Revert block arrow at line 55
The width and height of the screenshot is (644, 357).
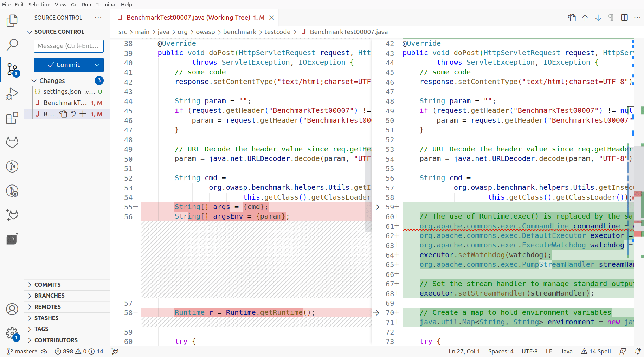376,207
